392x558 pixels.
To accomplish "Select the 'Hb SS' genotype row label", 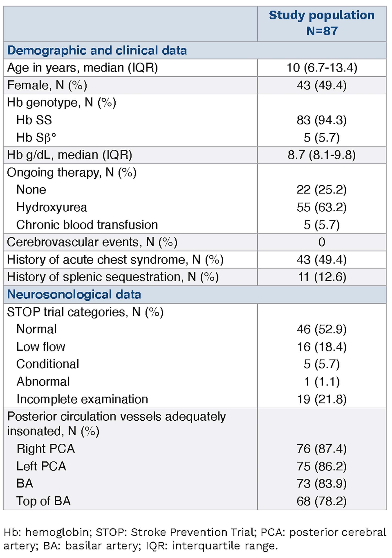I will click(34, 120).
